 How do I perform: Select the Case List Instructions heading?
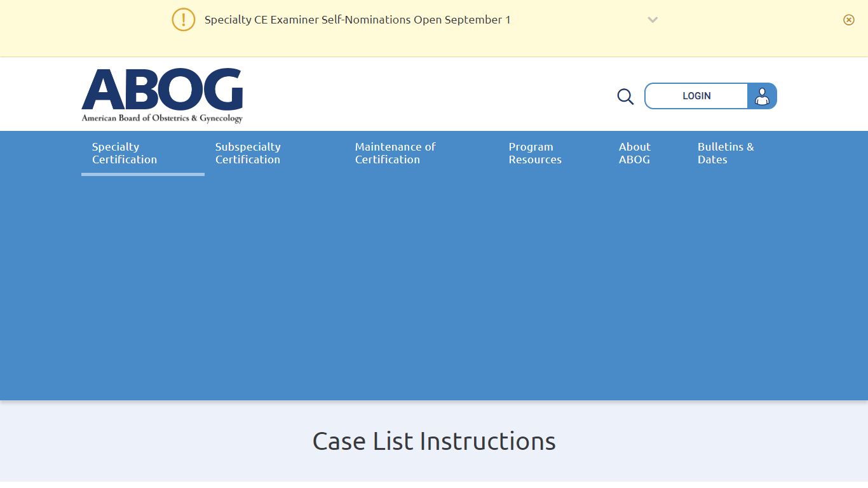tap(434, 441)
